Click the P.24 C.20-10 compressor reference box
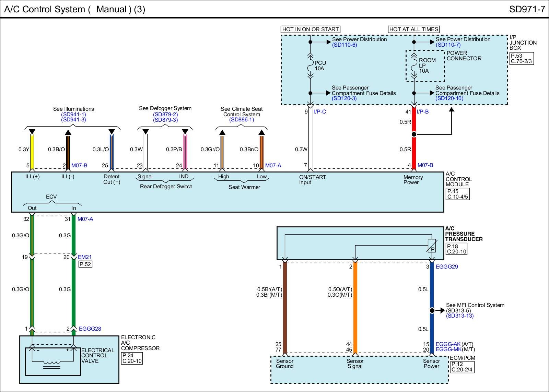 [132, 358]
